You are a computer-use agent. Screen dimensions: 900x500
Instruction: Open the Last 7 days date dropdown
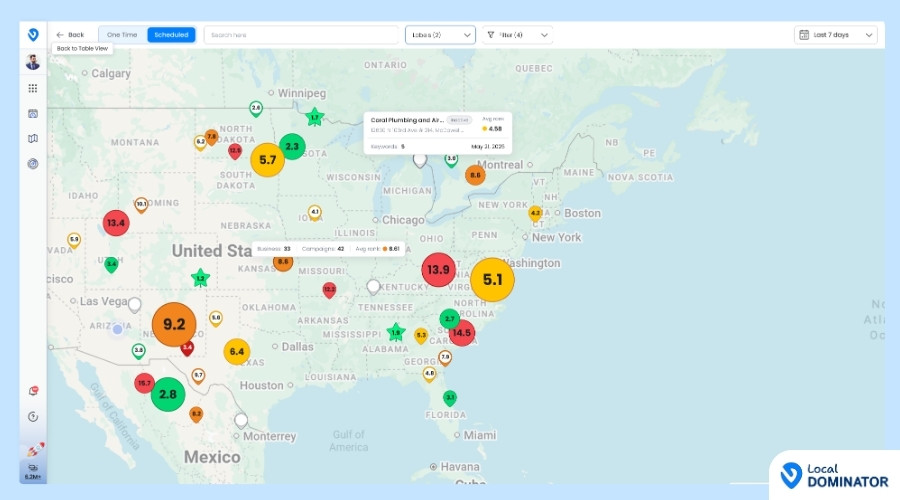[836, 35]
